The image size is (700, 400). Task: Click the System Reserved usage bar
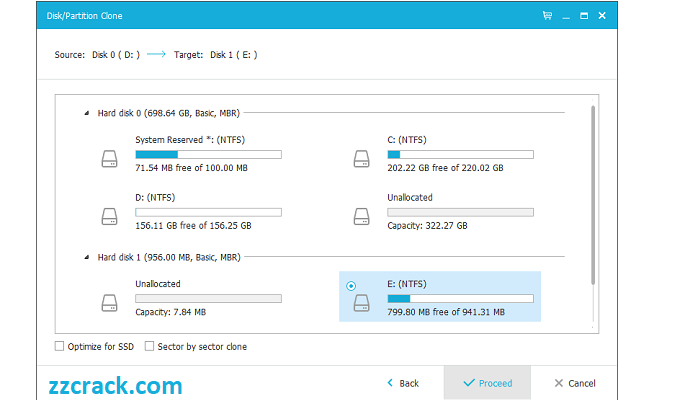[x=208, y=154]
